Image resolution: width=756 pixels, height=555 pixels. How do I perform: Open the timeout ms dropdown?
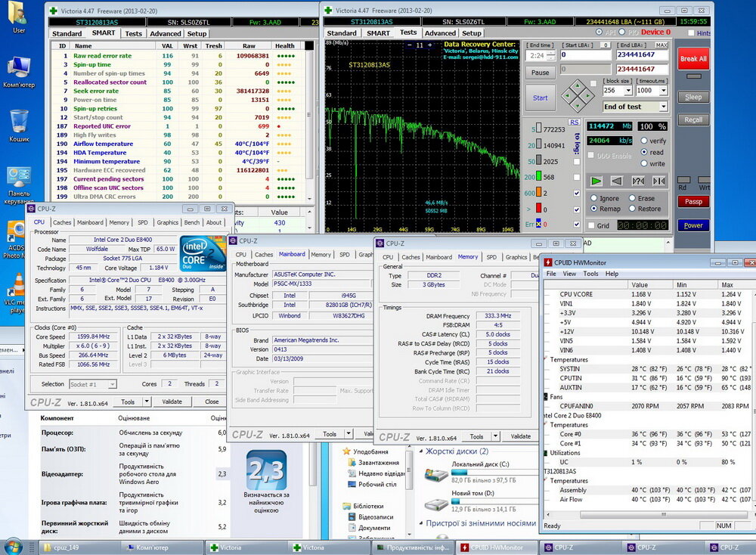click(662, 90)
